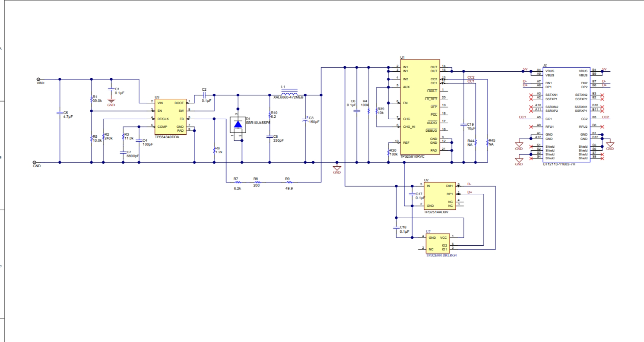Click the R30 100k label
Screen dimensions: 644x342
(x=393, y=152)
